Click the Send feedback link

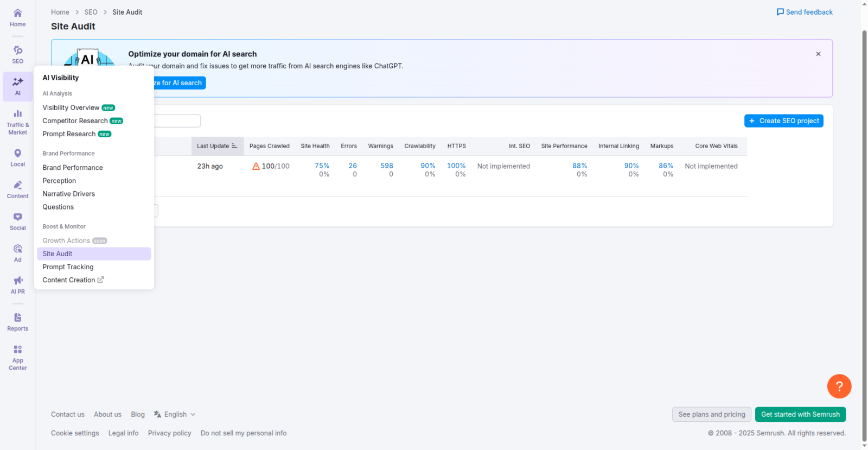tap(805, 12)
